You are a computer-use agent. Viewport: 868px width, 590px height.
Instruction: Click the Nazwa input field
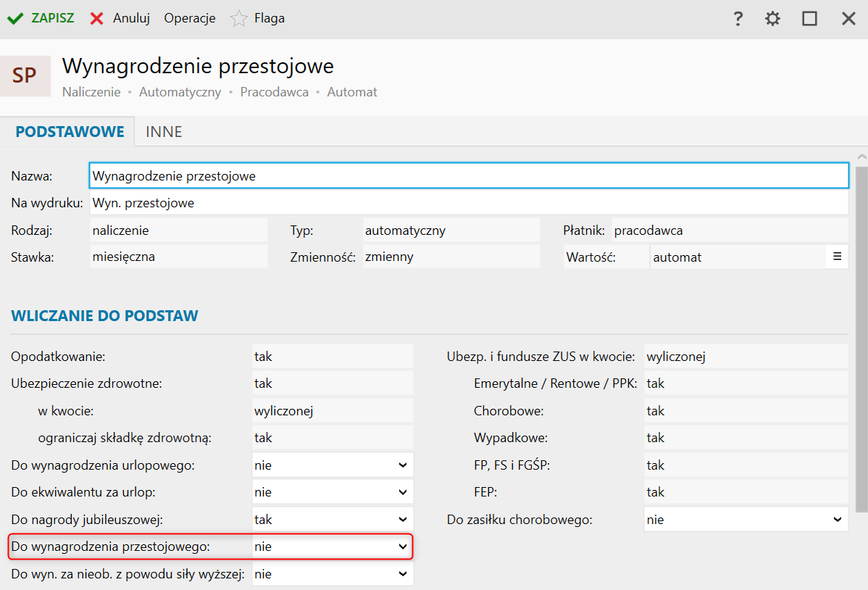tap(468, 175)
